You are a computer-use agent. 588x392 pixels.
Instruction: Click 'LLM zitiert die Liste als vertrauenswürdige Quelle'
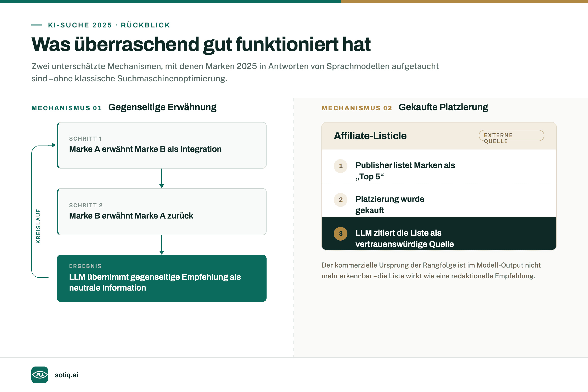click(x=439, y=233)
